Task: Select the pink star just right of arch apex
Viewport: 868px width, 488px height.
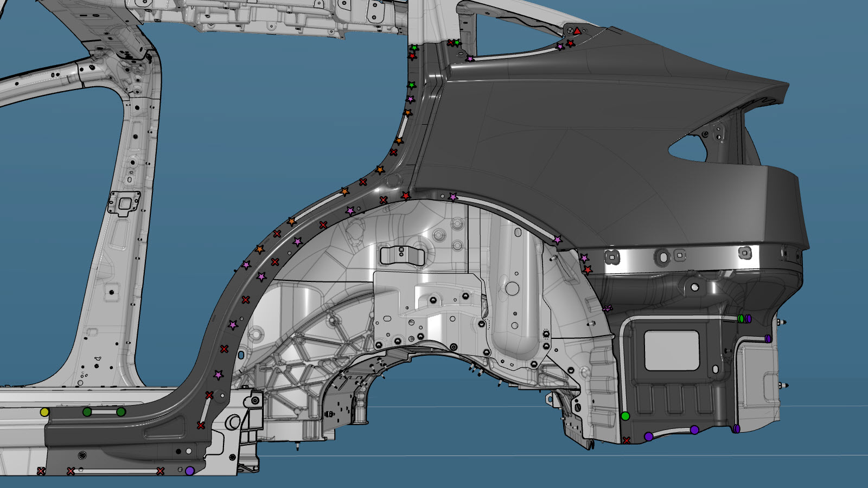Action: (x=453, y=197)
